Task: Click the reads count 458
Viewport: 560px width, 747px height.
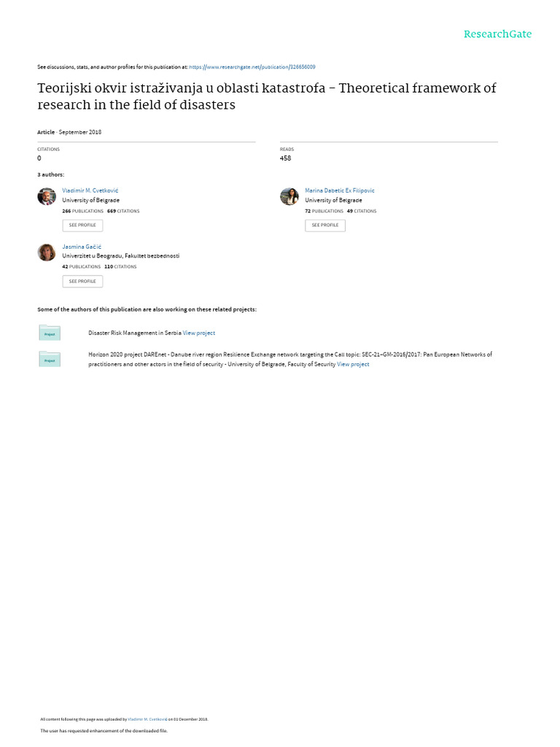Action: coord(285,158)
